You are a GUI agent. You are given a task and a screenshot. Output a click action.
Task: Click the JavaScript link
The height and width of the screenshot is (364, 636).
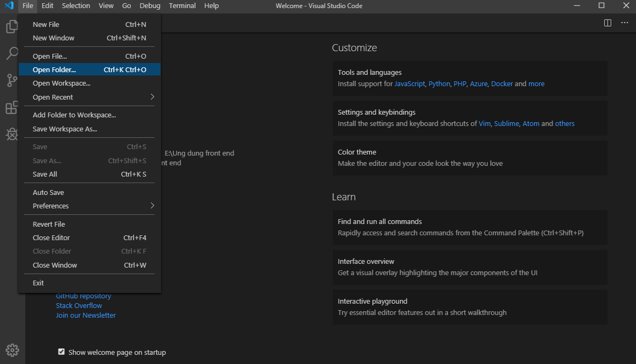(x=410, y=84)
